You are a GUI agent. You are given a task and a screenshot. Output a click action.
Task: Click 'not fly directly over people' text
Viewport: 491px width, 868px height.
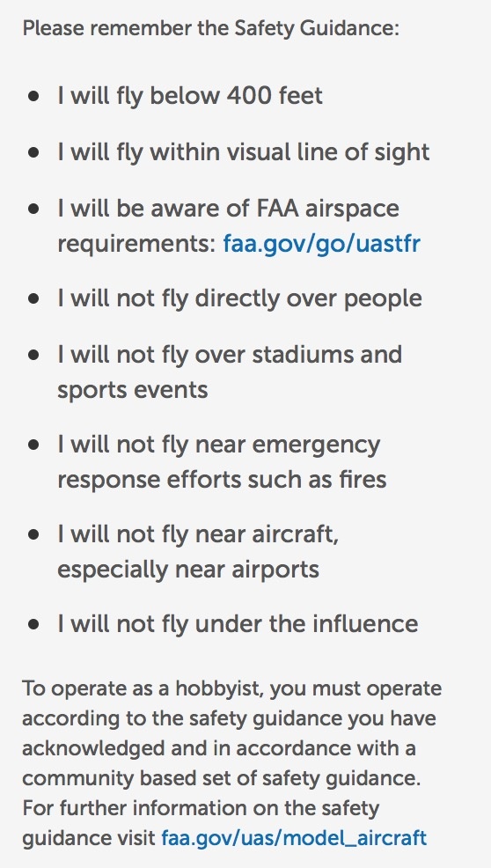[x=269, y=298]
